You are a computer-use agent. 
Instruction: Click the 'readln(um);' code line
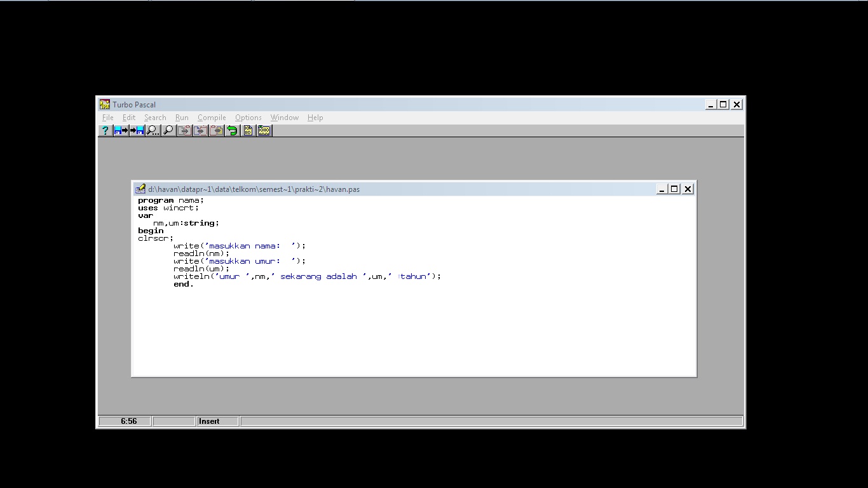201,269
